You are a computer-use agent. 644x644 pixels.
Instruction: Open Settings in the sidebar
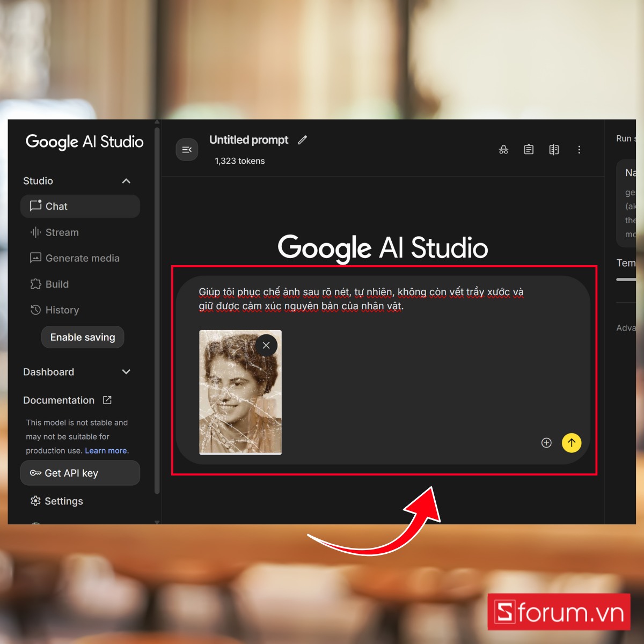click(x=57, y=501)
